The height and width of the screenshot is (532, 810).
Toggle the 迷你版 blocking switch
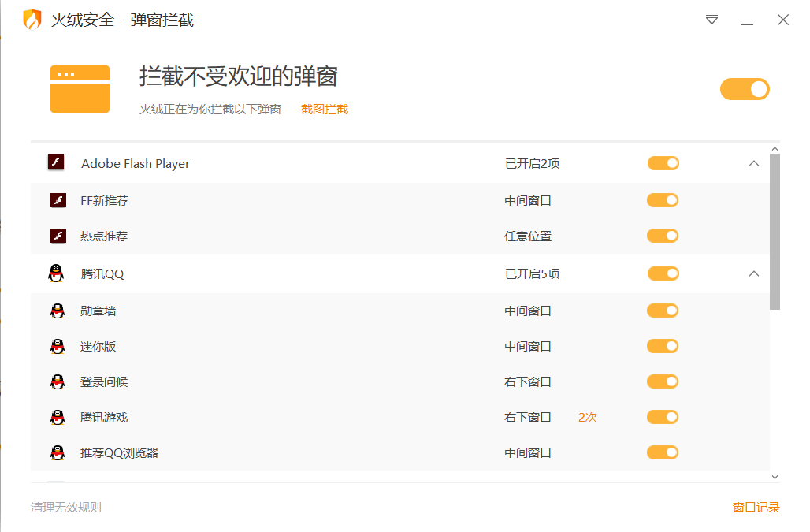[x=662, y=346]
